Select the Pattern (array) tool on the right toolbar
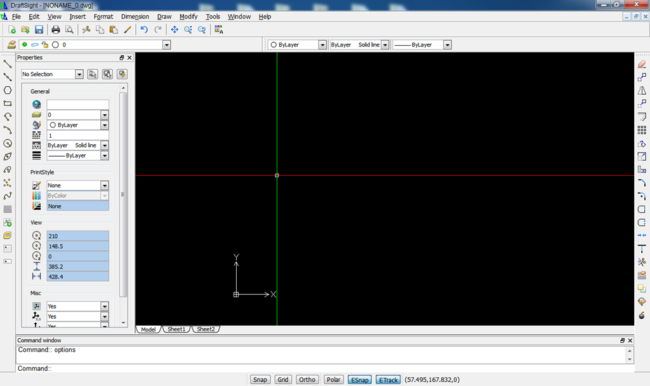 click(642, 130)
